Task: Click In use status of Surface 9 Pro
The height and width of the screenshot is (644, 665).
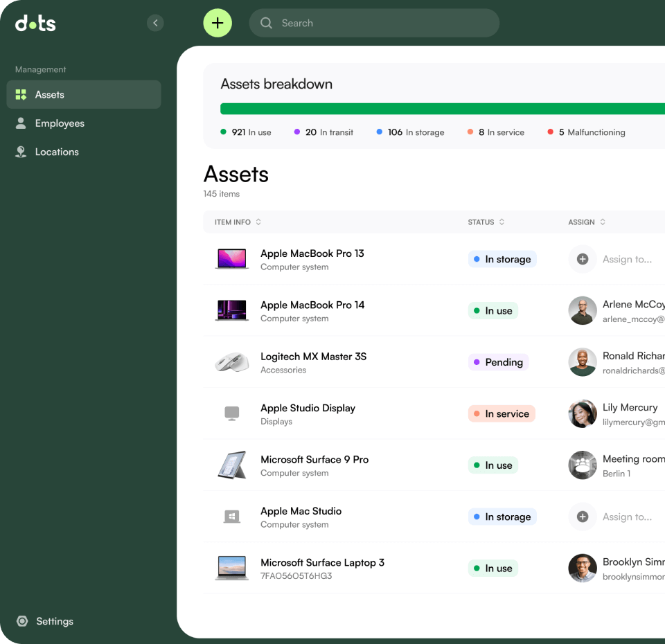Action: coord(493,465)
